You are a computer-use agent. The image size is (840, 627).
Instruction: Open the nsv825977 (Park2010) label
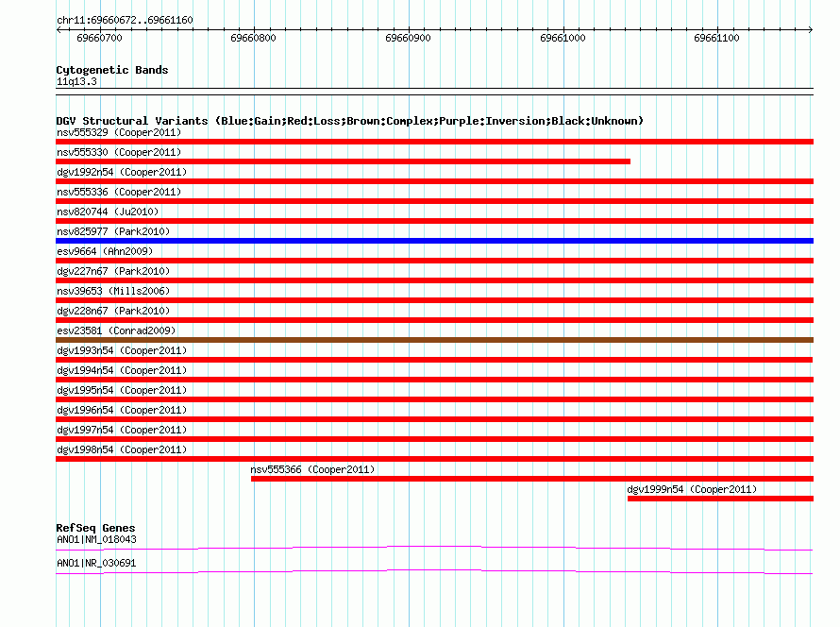(x=113, y=231)
